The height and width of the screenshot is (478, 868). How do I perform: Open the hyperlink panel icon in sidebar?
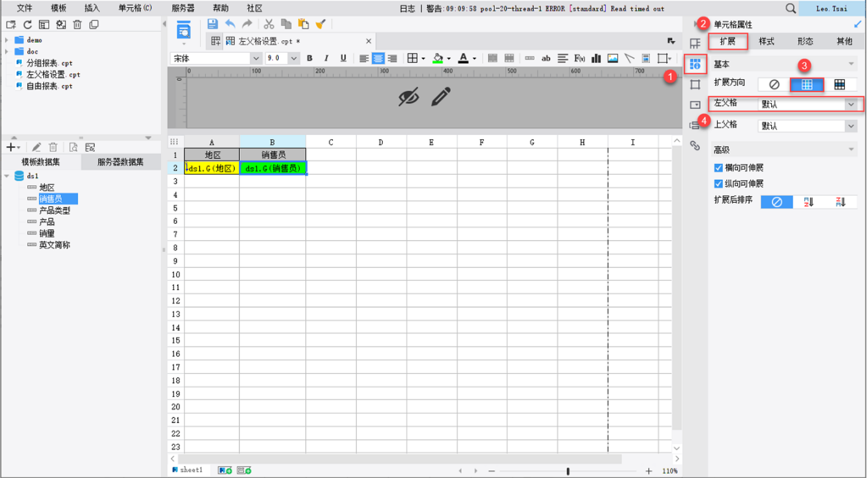[x=695, y=146]
